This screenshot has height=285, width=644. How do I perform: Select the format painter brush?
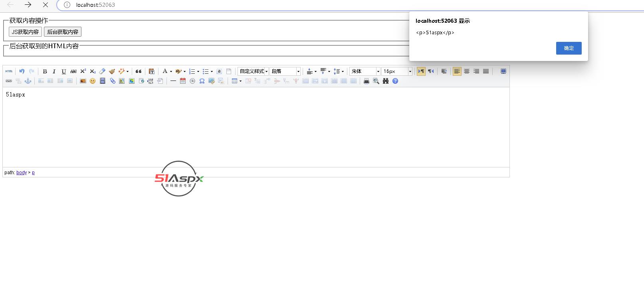(112, 71)
